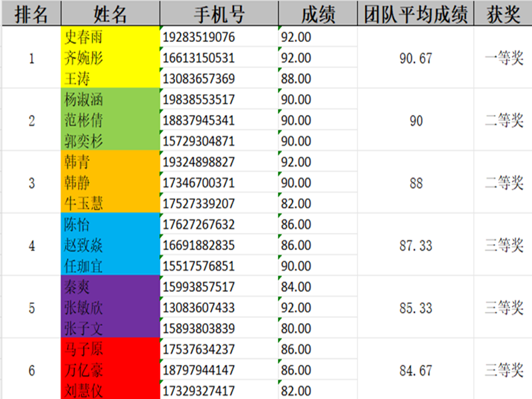Click the name cell 陈怡
This screenshot has height=399, width=532.
pos(110,224)
